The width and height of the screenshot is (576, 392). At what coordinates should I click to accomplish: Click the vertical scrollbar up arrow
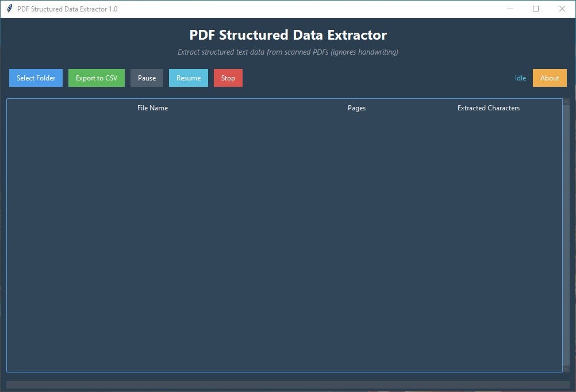tap(566, 101)
